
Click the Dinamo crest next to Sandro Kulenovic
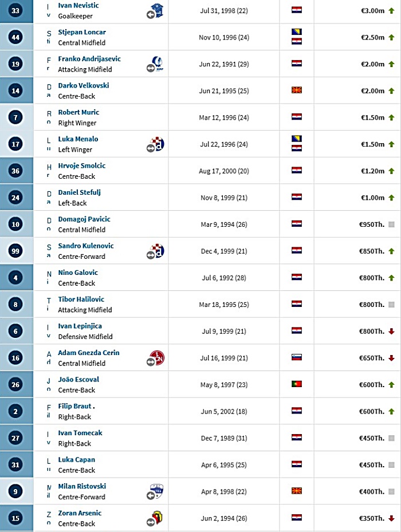155,251
